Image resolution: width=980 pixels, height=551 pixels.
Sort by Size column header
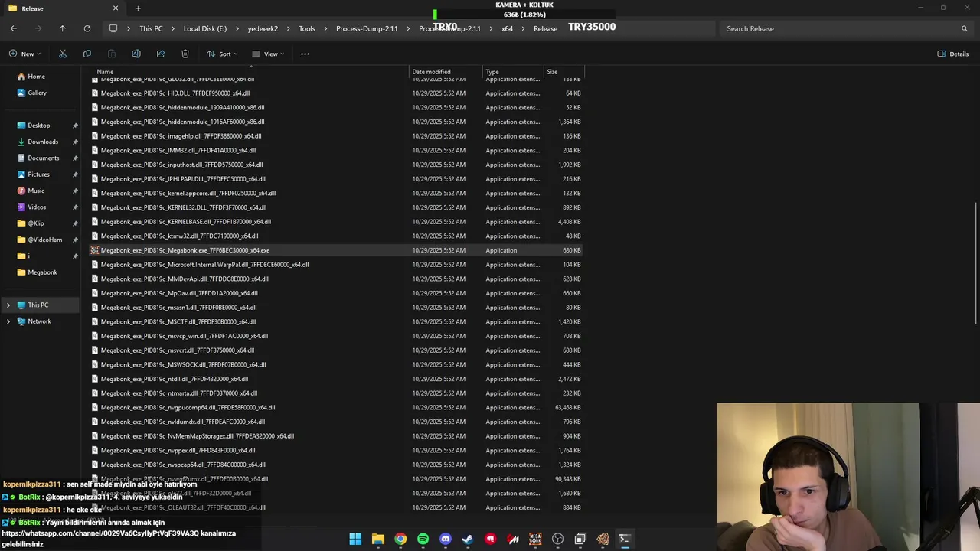(552, 72)
